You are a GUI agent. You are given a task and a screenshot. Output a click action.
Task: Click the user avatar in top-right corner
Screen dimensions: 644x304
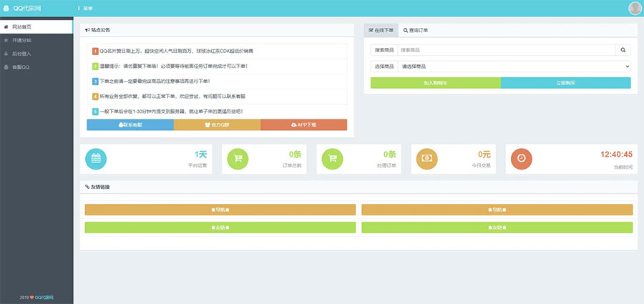[635, 8]
